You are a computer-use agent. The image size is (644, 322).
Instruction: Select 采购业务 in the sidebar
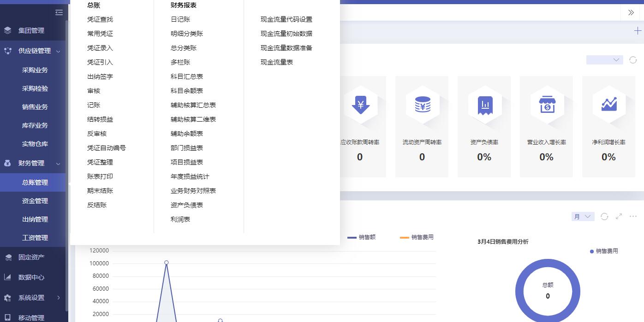pyautogui.click(x=34, y=70)
